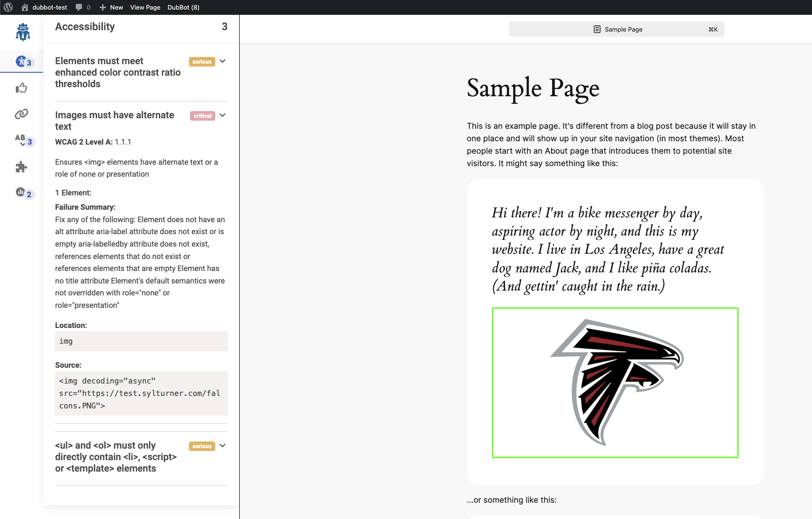Select the Accessibility sidebar icon

point(21,61)
